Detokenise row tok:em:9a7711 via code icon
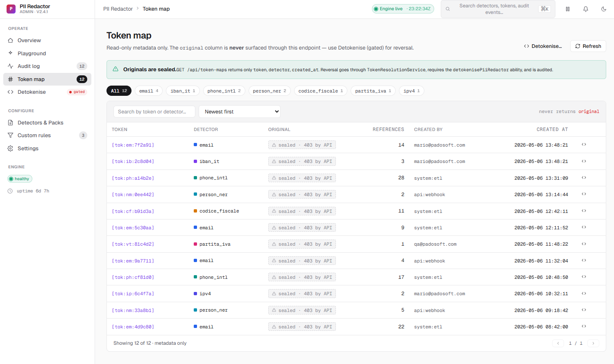The width and height of the screenshot is (614, 364). click(x=584, y=260)
